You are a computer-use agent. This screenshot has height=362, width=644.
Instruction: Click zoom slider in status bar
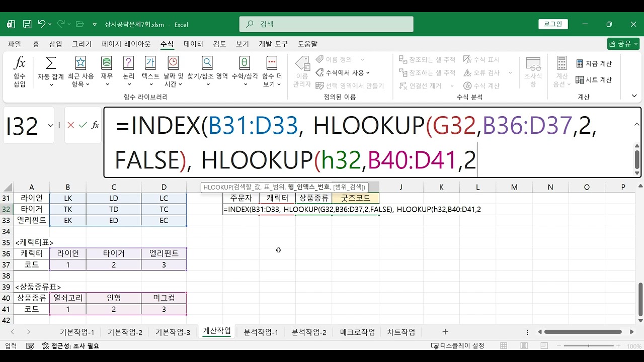point(589,346)
